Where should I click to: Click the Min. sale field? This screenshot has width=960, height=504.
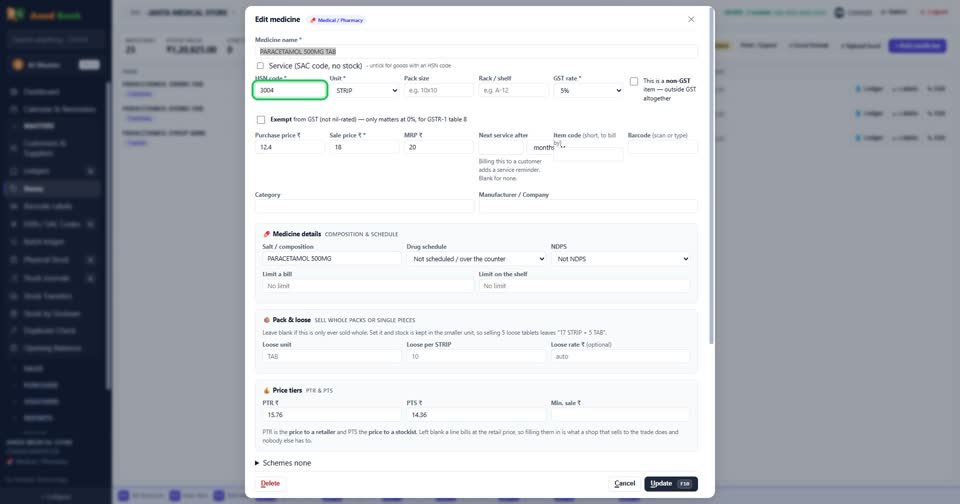620,415
